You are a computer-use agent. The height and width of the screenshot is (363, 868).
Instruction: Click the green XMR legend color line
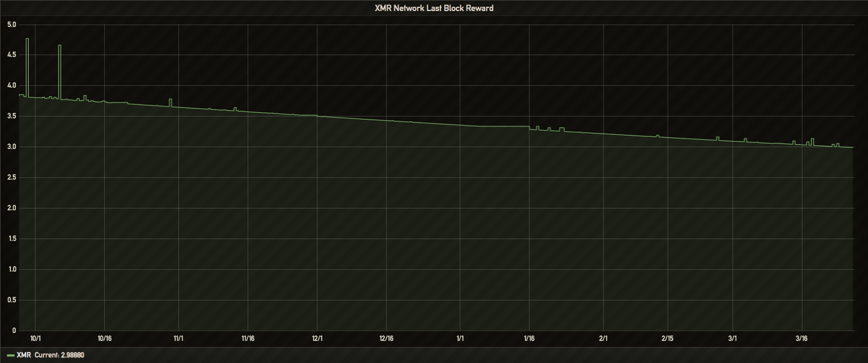point(10,356)
